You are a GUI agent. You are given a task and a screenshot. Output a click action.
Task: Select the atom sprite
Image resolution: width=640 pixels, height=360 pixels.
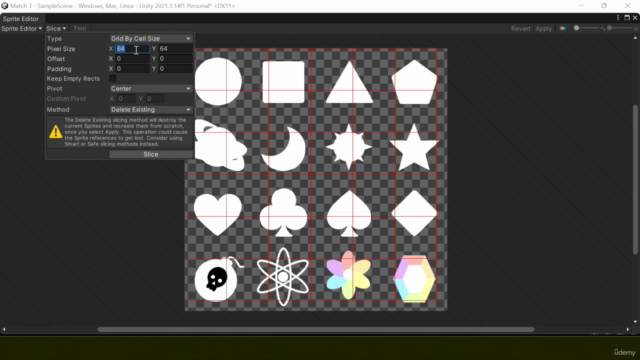[x=283, y=277]
